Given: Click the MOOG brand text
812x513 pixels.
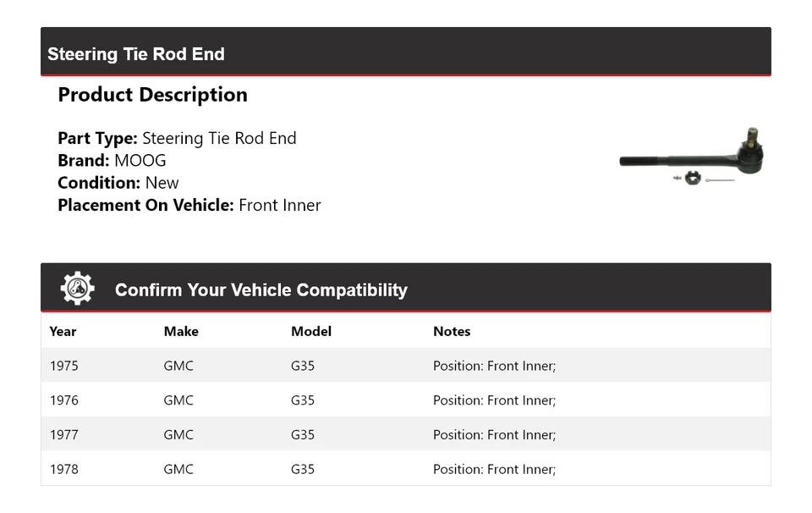Looking at the screenshot, I should (x=140, y=161).
